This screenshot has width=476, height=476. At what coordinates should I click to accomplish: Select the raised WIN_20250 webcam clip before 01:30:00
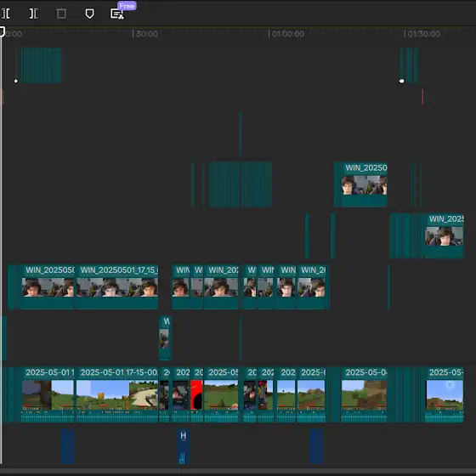364,184
